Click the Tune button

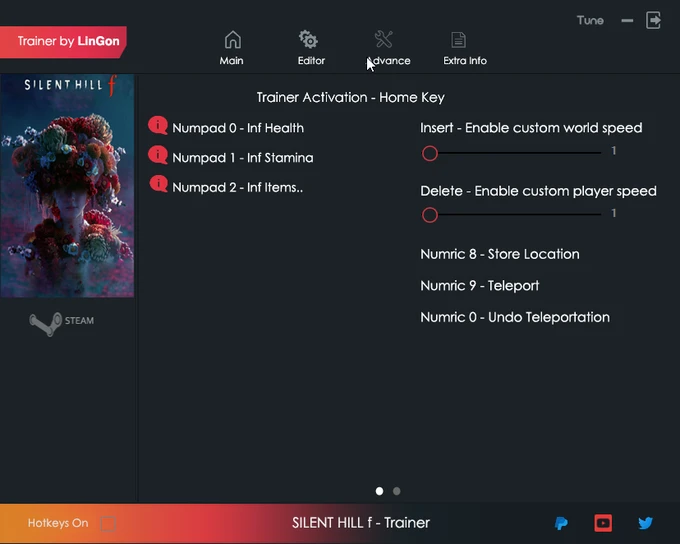pos(590,20)
